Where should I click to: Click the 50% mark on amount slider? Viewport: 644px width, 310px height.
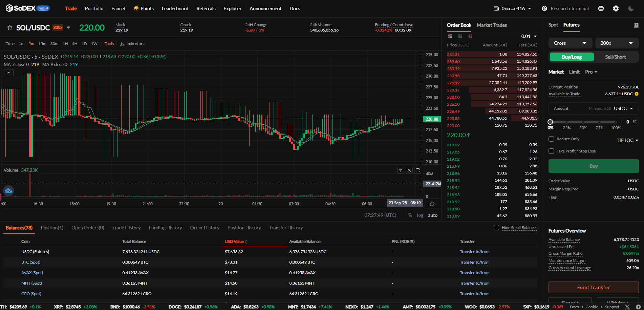click(583, 122)
